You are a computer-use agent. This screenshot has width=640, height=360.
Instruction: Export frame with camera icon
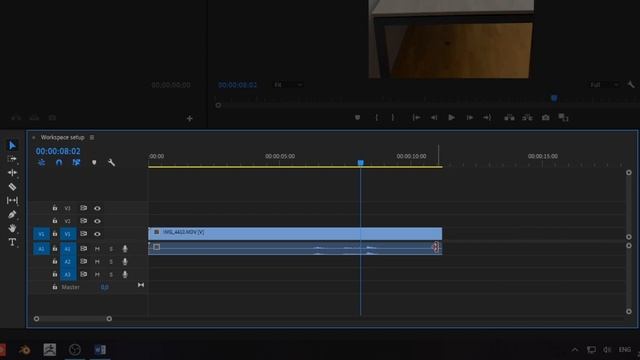click(x=546, y=118)
